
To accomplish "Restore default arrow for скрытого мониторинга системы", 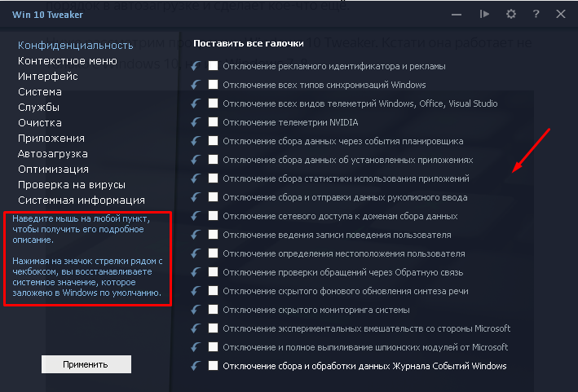I will 196,311.
